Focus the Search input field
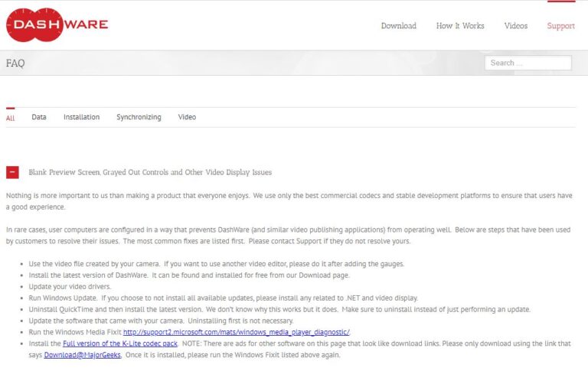This screenshot has width=588, height=371. (528, 63)
